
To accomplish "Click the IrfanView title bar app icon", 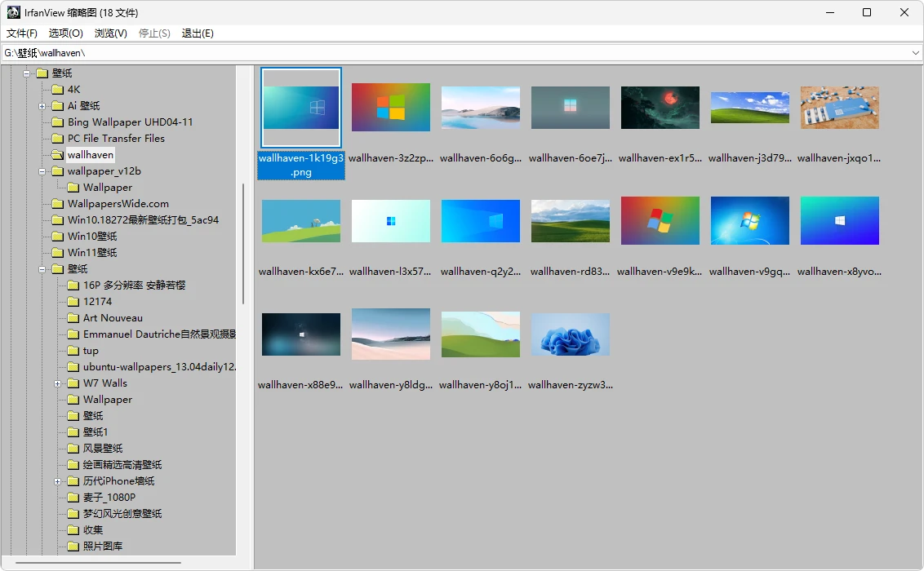I will 13,12.
